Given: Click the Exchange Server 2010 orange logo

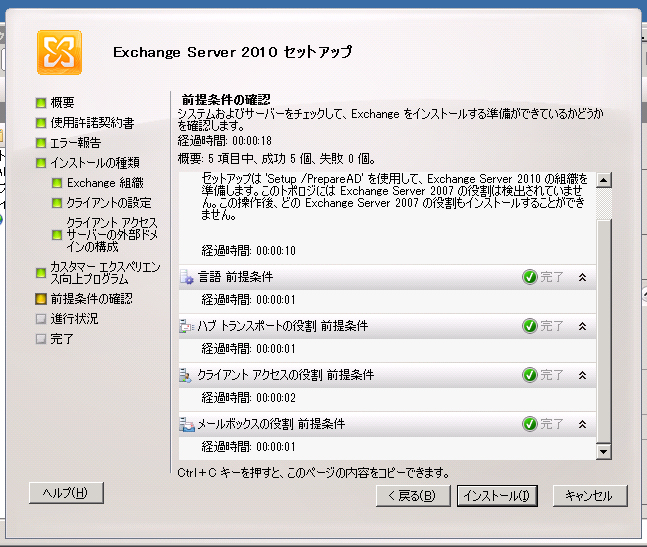Looking at the screenshot, I should coord(59,52).
